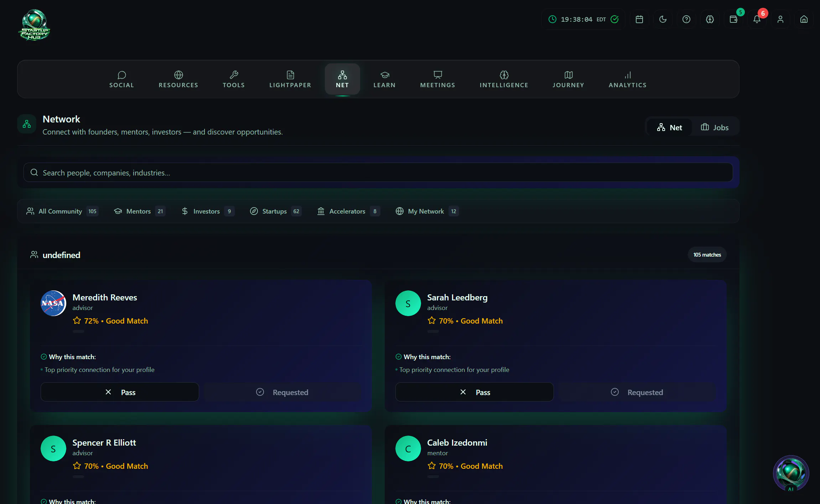Click the 105 matches badge

(707, 255)
